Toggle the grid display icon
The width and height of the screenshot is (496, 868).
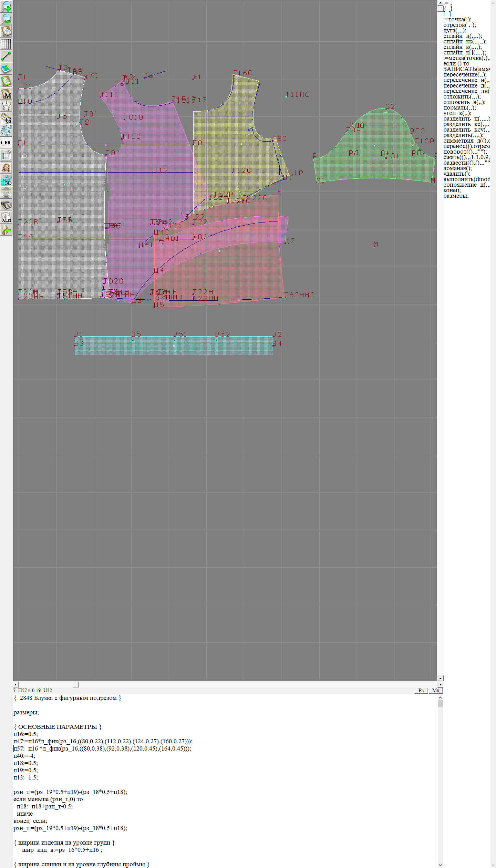[x=6, y=44]
